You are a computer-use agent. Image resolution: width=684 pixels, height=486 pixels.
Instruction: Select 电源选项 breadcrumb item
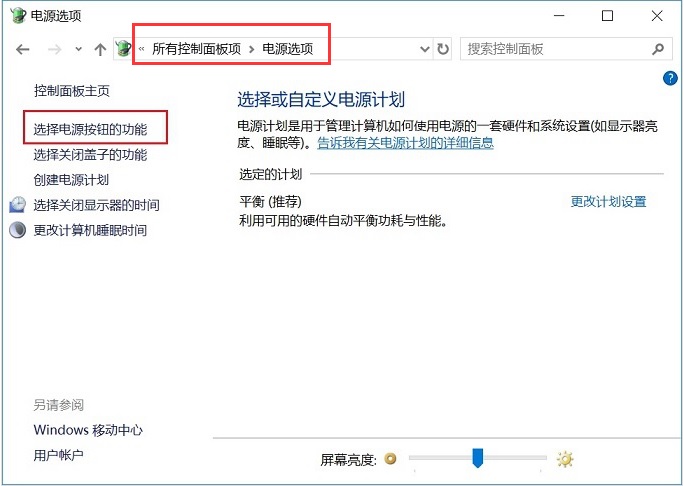(x=289, y=48)
